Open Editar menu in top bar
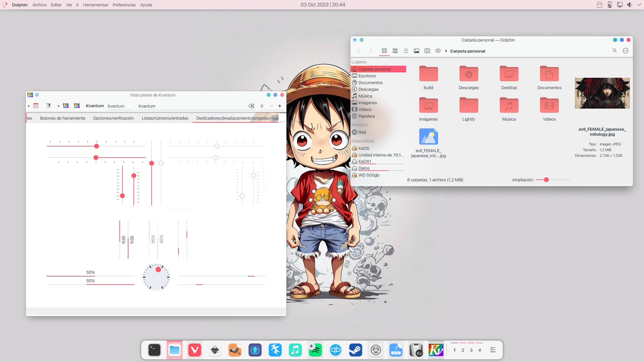Viewport: 644px width, 362px height. 56,5
